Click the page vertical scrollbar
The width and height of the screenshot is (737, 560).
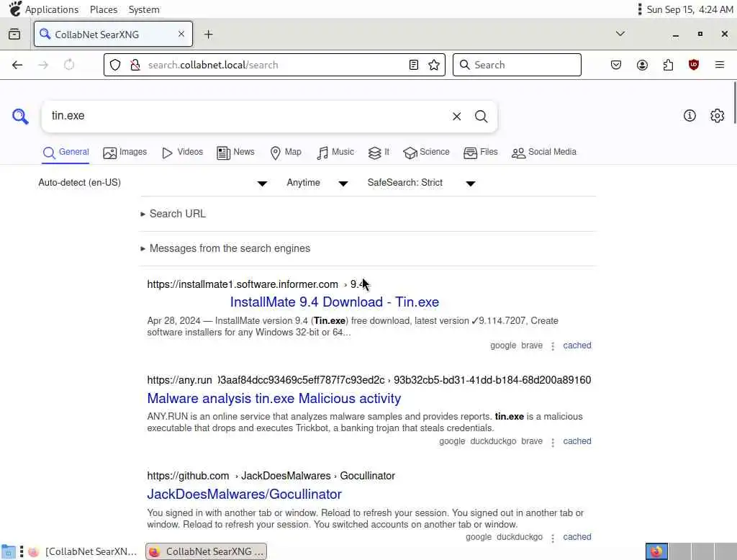[x=734, y=102]
